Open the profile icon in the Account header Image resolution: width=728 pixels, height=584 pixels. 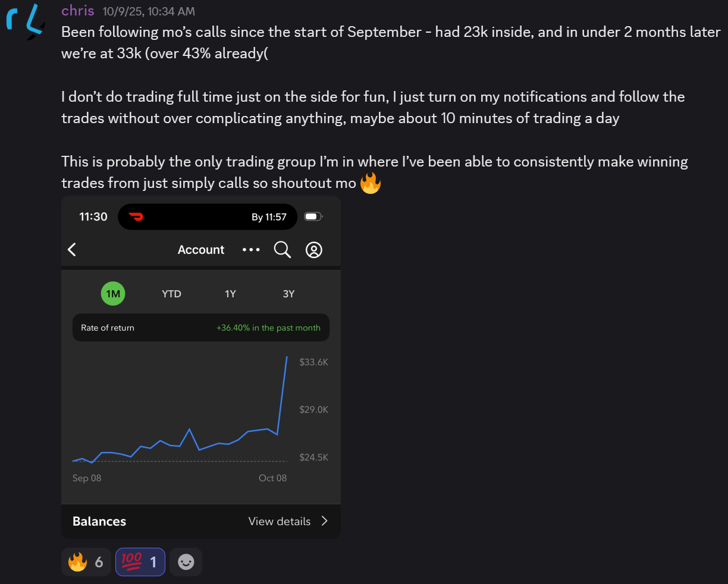[314, 250]
